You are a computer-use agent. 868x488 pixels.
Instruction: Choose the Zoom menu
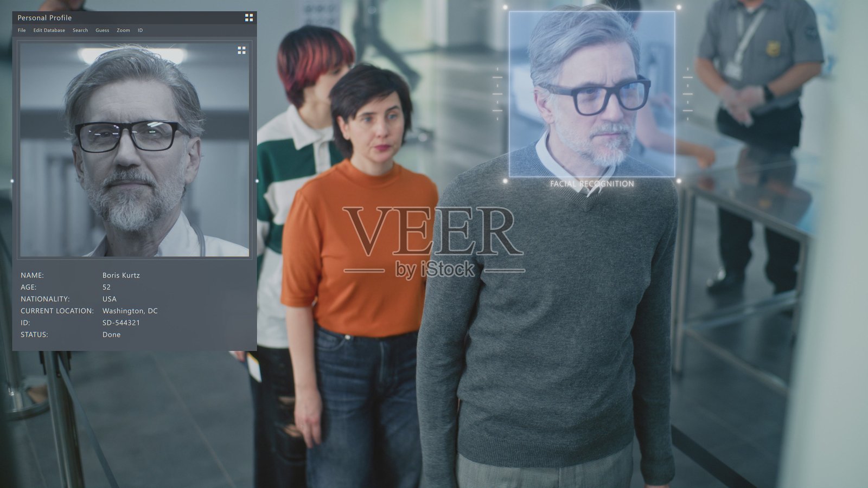click(x=123, y=30)
